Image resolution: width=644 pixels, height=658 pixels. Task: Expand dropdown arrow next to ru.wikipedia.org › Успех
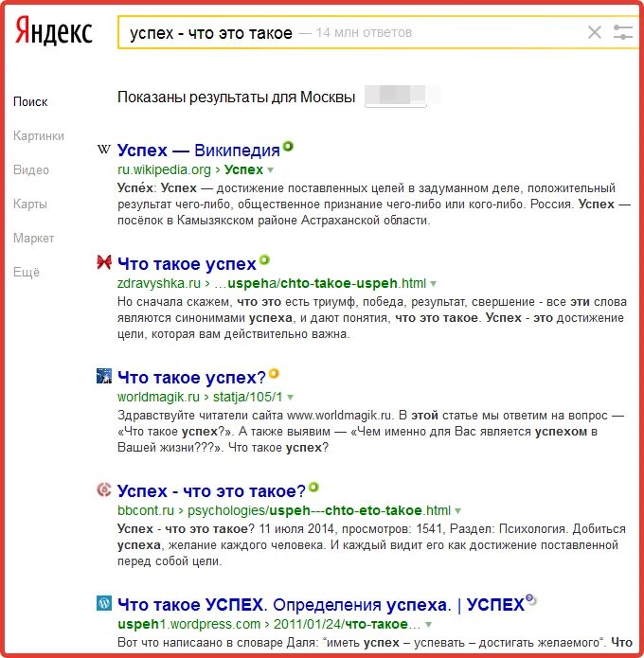click(270, 170)
